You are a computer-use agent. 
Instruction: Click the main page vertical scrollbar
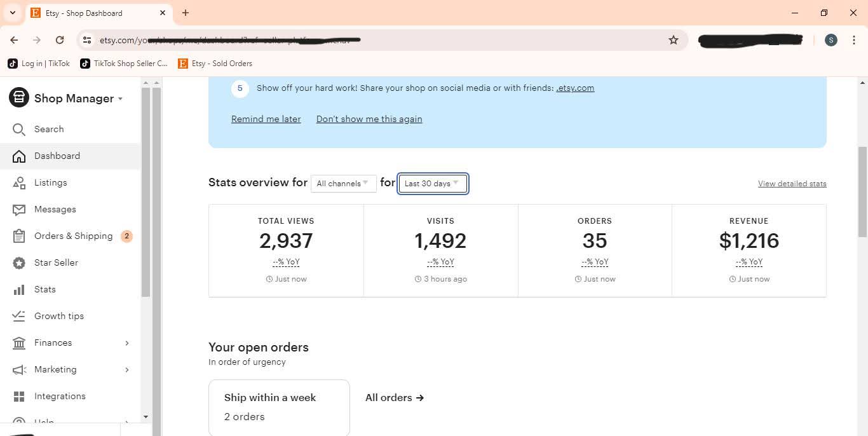(x=862, y=191)
